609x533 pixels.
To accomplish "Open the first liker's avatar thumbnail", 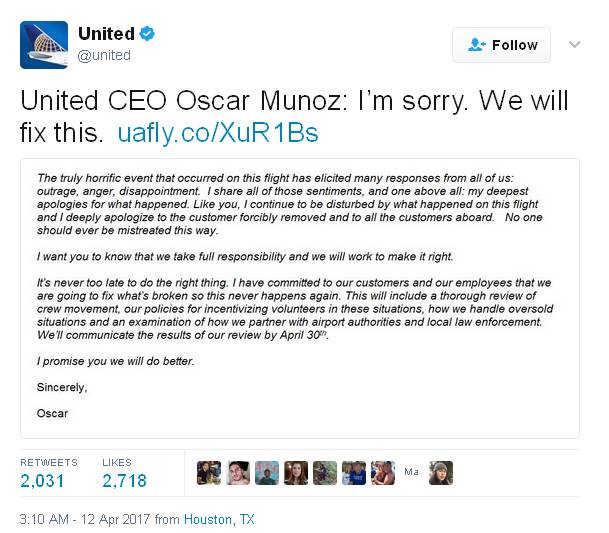I will coord(209,473).
